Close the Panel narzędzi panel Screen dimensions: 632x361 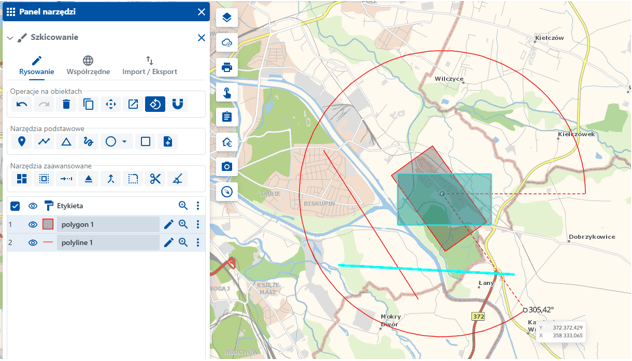201,12
